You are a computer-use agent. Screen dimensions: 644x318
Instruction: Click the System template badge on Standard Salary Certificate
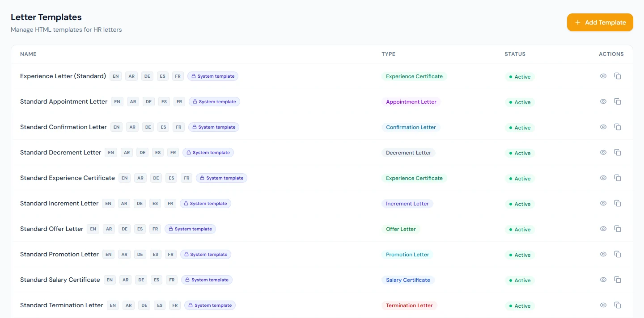point(207,280)
